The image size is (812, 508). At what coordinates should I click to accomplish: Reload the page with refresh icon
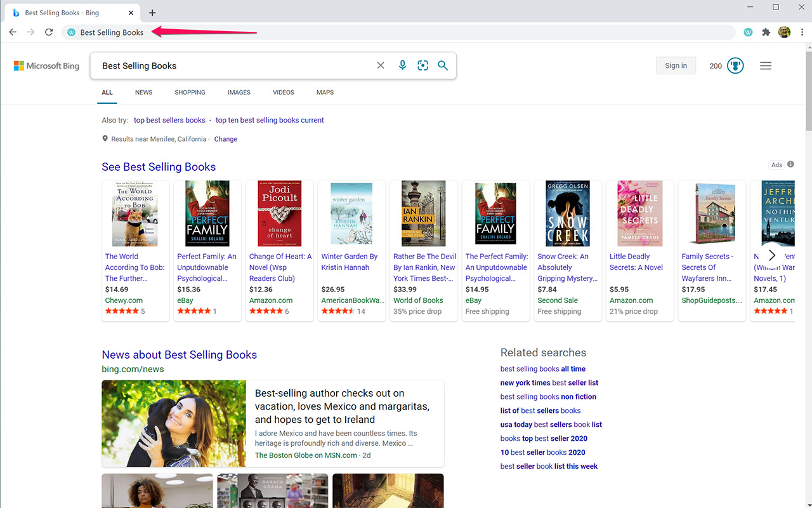[49, 32]
